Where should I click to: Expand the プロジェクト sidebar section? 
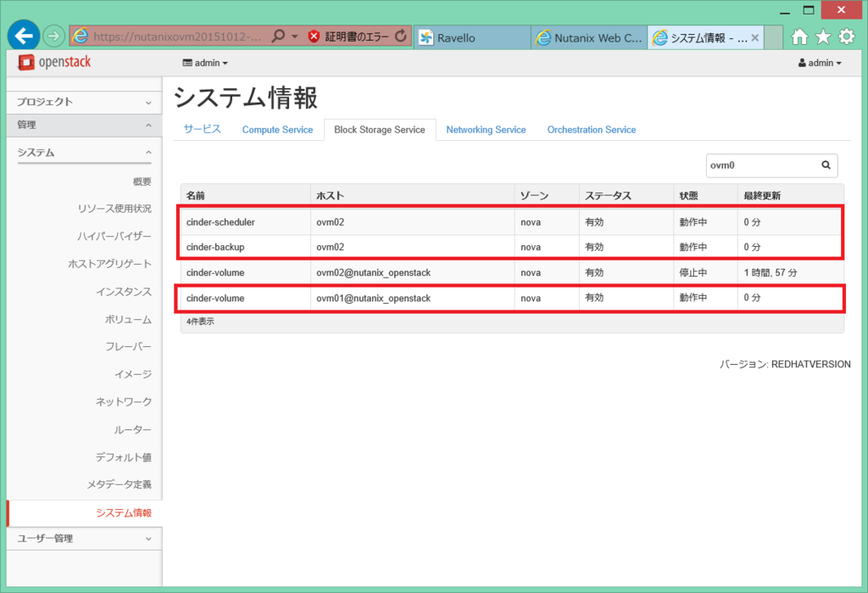click(x=84, y=102)
